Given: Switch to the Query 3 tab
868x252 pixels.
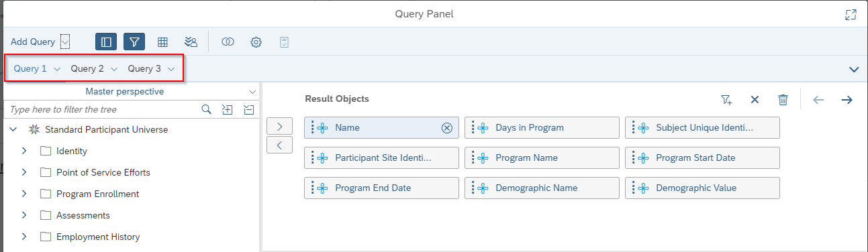Looking at the screenshot, I should 144,68.
